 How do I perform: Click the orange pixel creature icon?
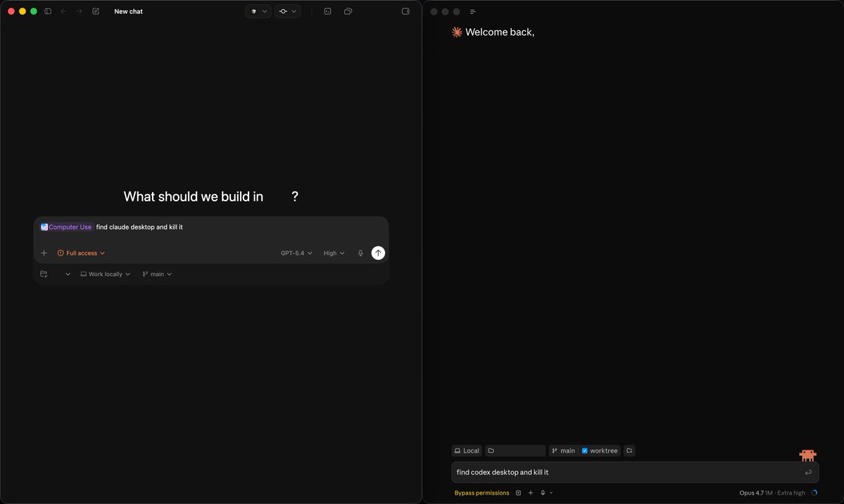click(x=807, y=455)
